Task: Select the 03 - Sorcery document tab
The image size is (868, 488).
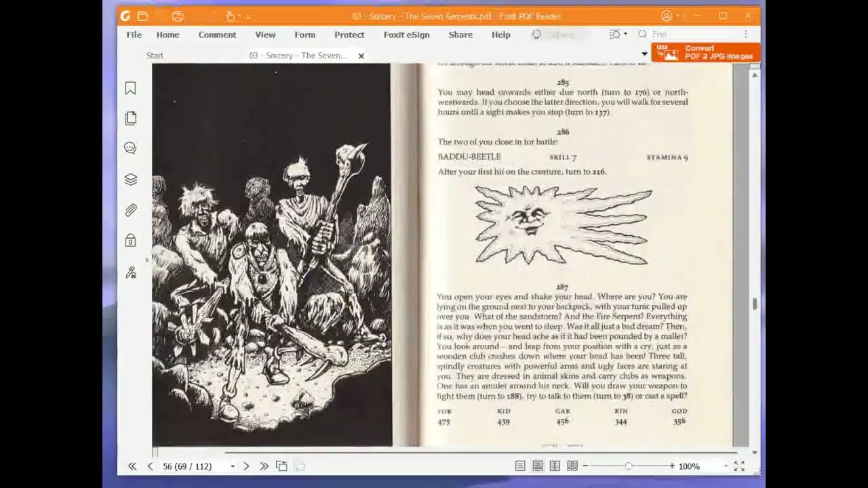Action: click(298, 56)
